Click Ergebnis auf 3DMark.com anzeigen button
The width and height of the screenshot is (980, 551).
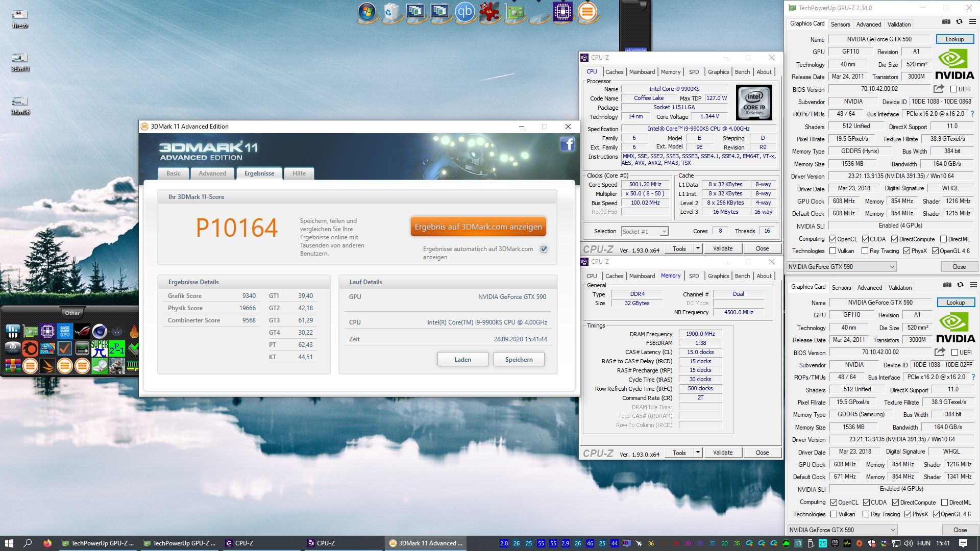pyautogui.click(x=478, y=227)
